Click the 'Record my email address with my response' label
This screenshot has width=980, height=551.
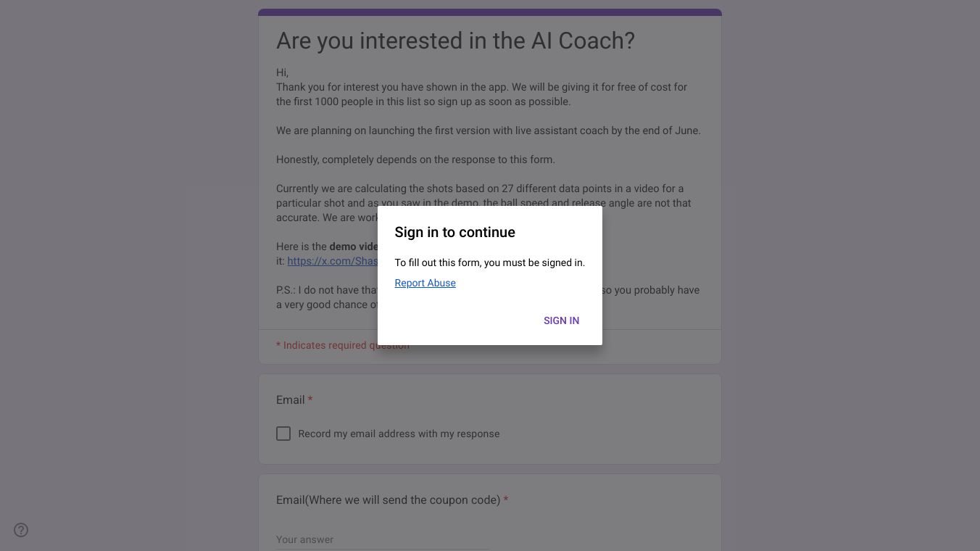pyautogui.click(x=399, y=434)
